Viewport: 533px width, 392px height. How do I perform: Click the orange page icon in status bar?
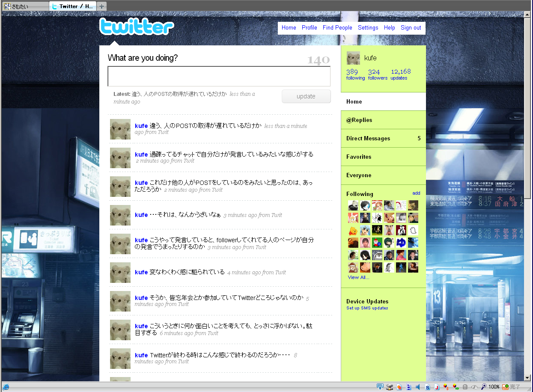click(399, 387)
